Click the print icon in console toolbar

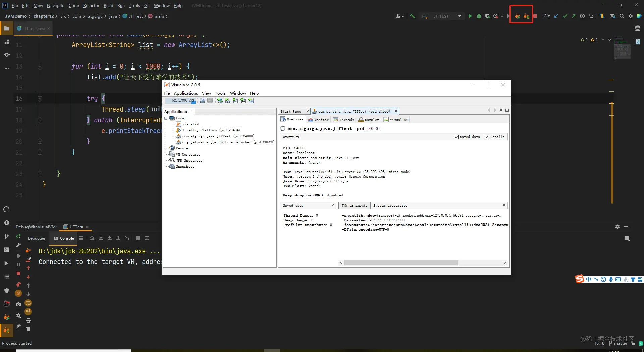tap(28, 320)
